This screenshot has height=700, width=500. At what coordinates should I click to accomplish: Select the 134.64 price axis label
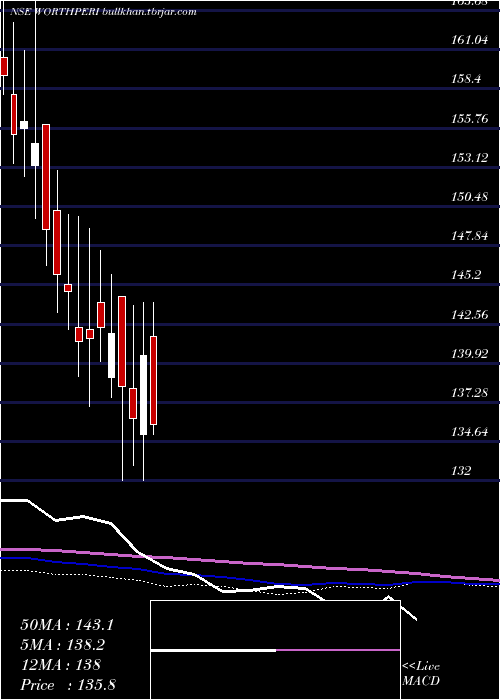click(x=470, y=432)
